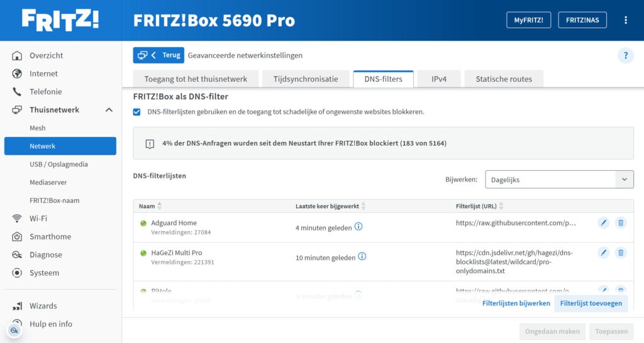This screenshot has width=644, height=343.
Task: Click the Diagnose icon
Action: [17, 254]
